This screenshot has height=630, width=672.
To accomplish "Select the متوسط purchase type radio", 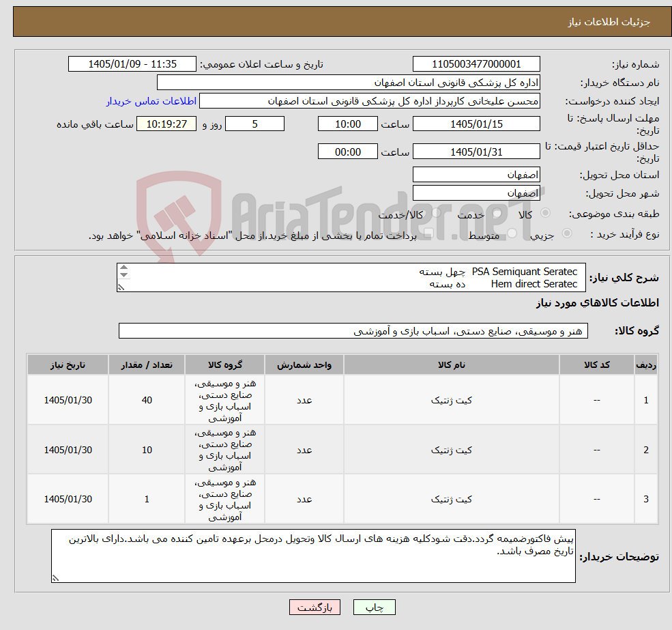I will pos(512,233).
